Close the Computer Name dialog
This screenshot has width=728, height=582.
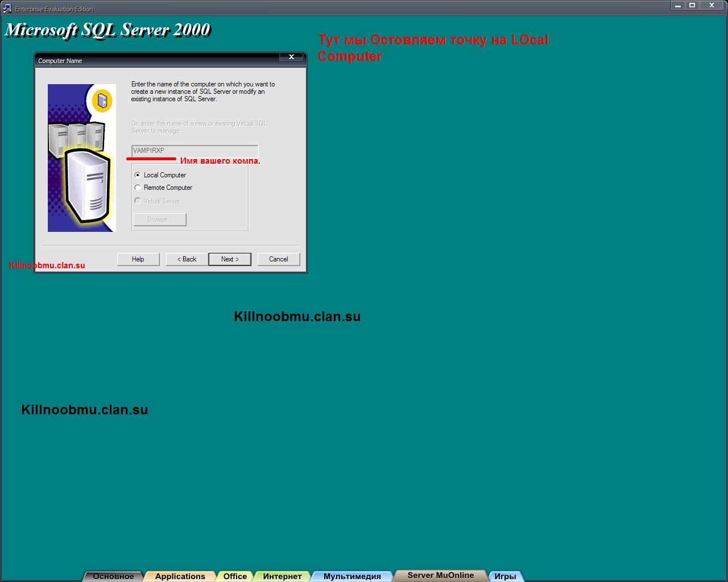291,57
